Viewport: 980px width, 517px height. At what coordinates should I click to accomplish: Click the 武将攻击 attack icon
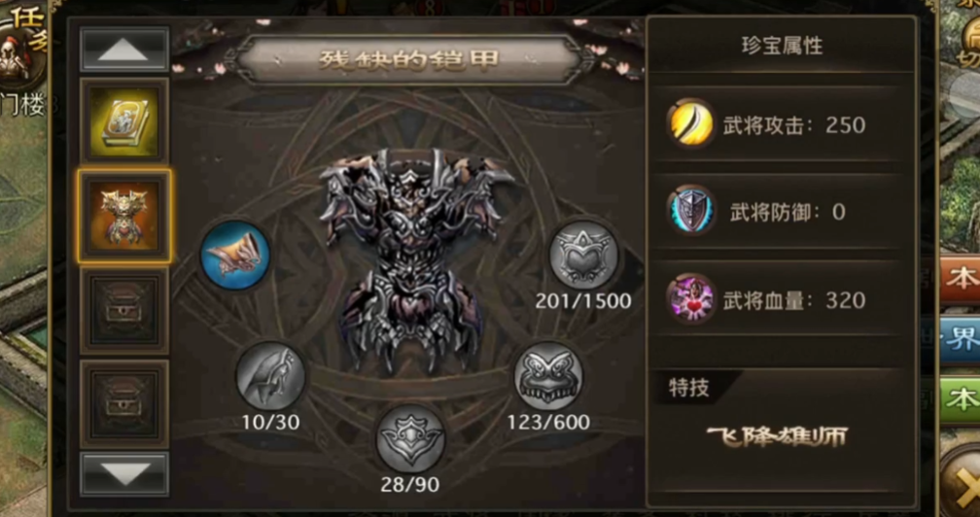point(691,123)
